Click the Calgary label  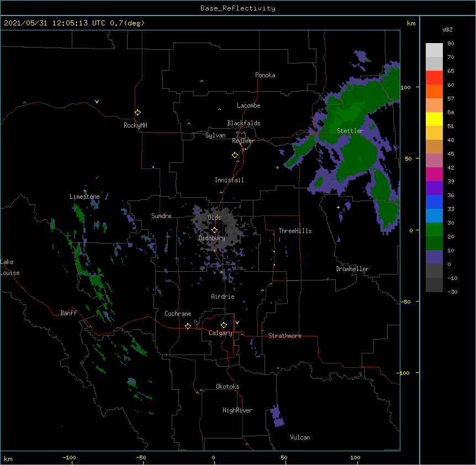coord(220,333)
